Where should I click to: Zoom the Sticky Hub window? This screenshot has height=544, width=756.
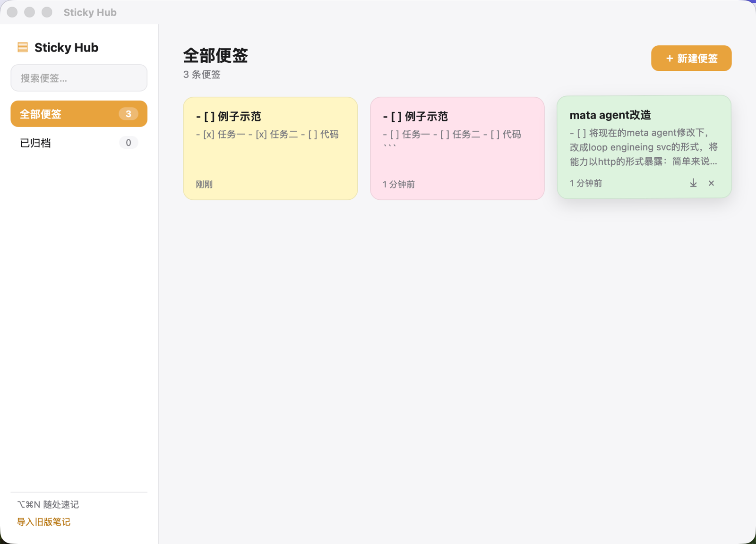click(47, 12)
